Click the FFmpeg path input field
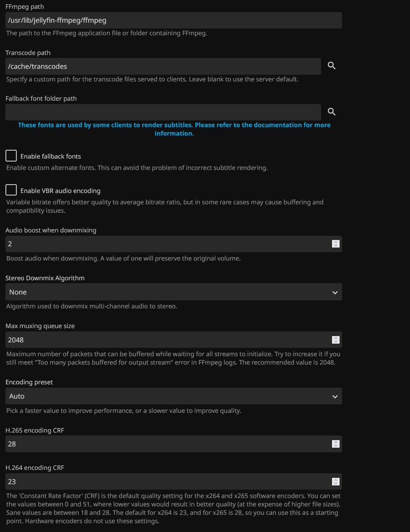 [x=174, y=20]
